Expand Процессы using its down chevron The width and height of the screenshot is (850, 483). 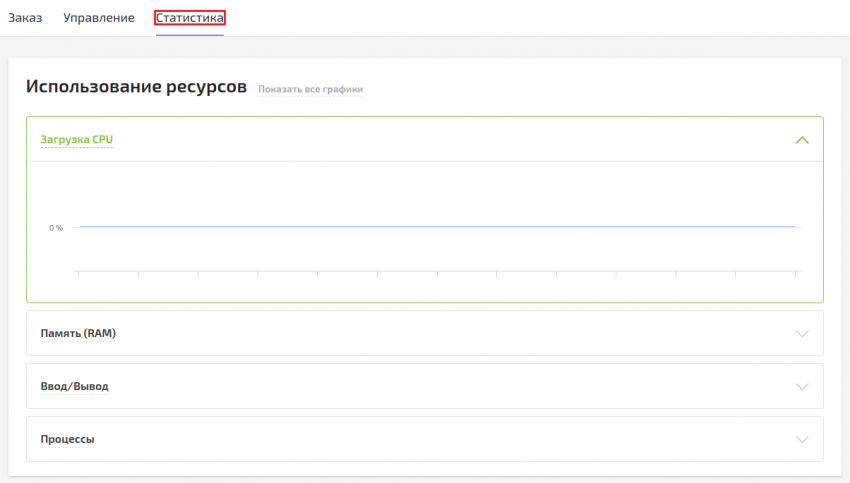pyautogui.click(x=801, y=439)
